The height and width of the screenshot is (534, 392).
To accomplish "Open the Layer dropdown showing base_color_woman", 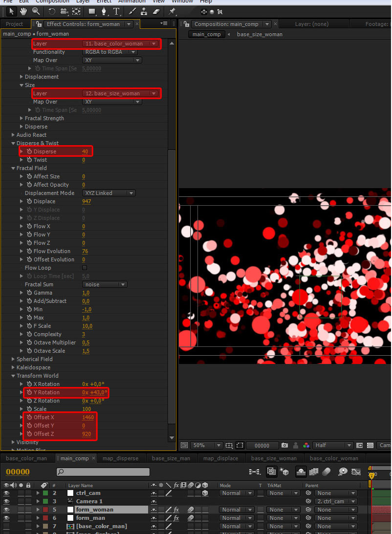I will [120, 43].
